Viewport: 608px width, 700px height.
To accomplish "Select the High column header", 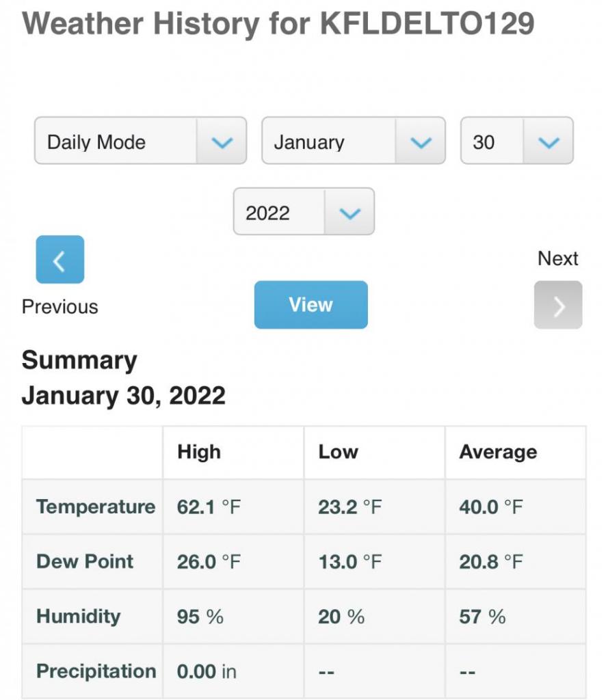I will click(x=199, y=452).
